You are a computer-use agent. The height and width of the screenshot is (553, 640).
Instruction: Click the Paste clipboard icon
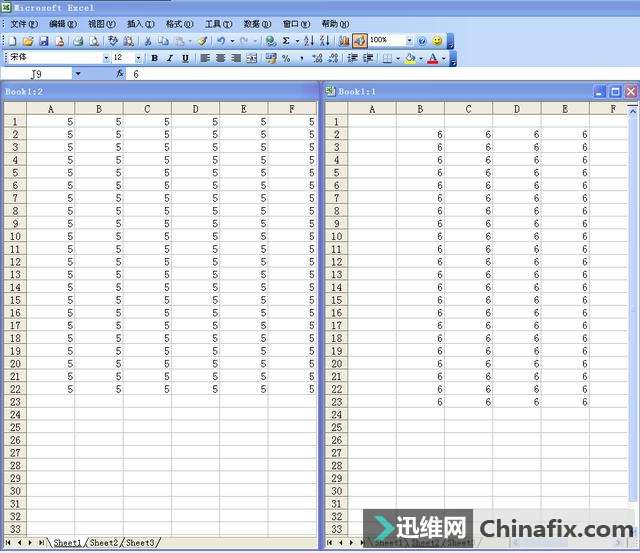click(179, 41)
